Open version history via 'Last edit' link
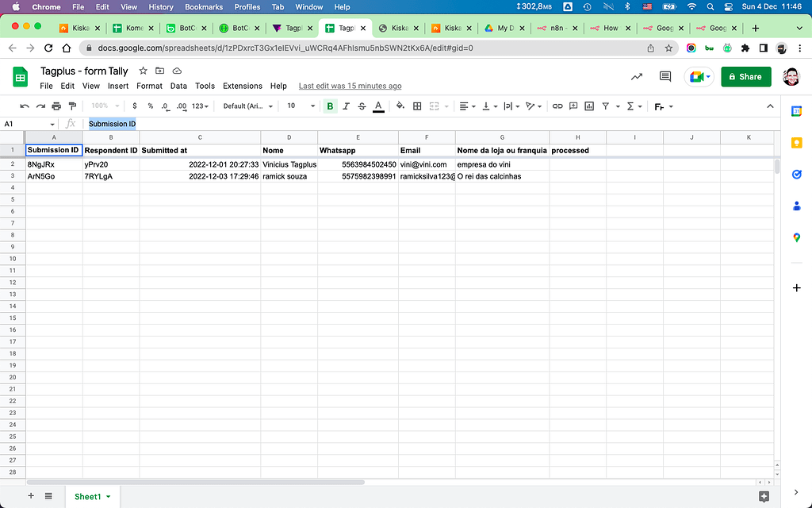Screen dimensions: 812x508 (x=350, y=86)
